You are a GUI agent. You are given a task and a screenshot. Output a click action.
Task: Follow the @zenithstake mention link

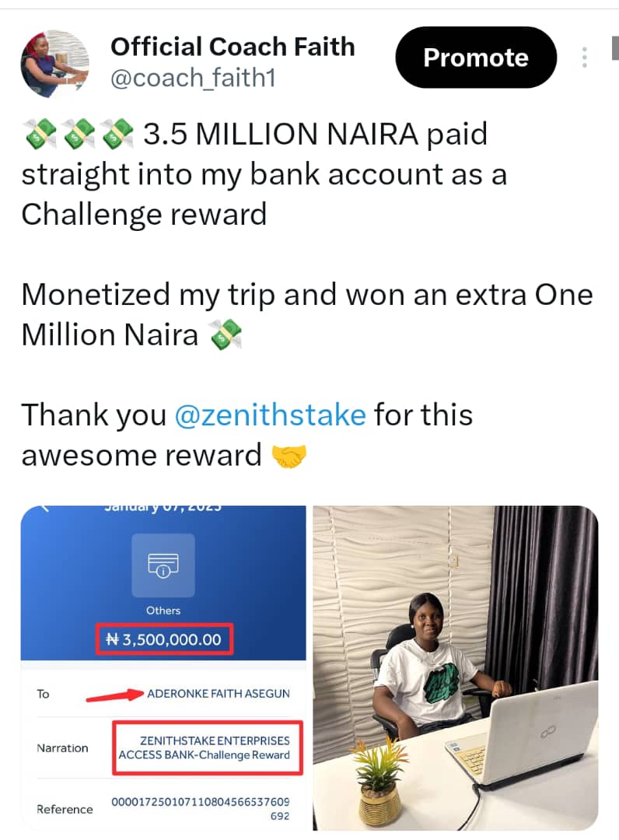point(271,415)
